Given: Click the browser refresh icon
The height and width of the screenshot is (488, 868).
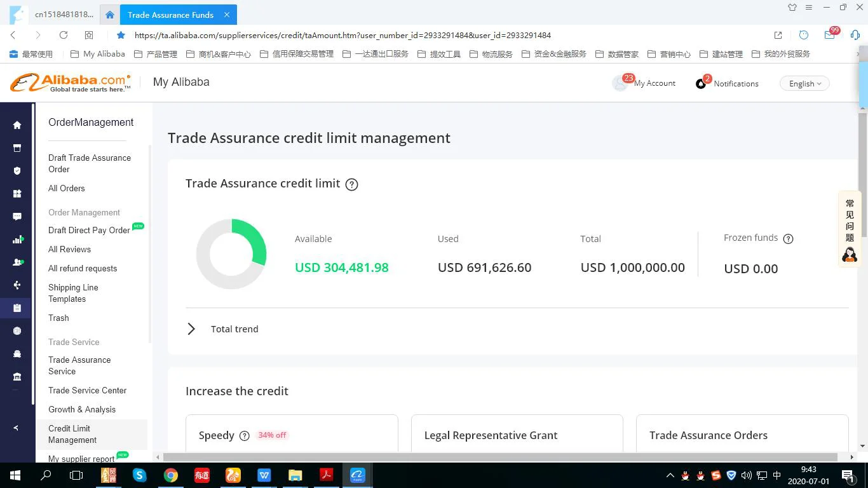Looking at the screenshot, I should 64,35.
